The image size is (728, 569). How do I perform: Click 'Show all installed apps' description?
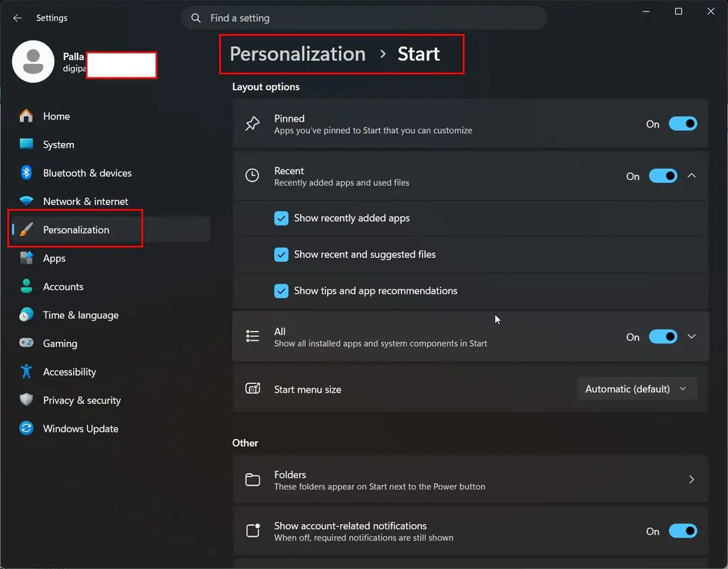tap(380, 344)
